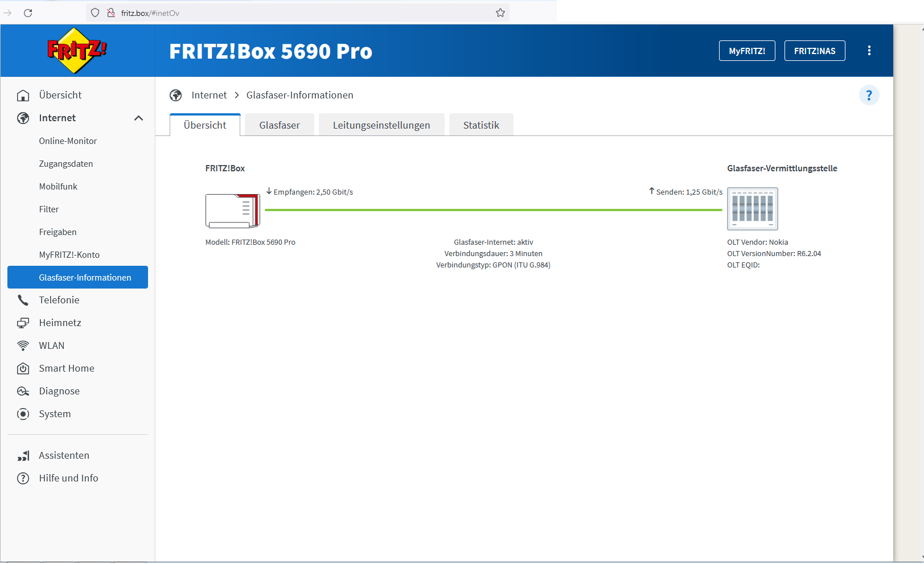The width and height of the screenshot is (924, 564).
Task: Open the System section
Action: coord(55,414)
